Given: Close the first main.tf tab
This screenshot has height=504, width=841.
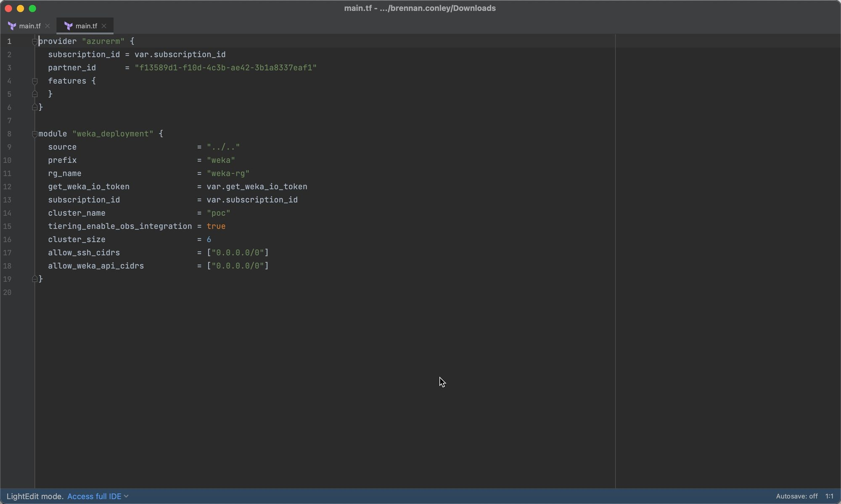Looking at the screenshot, I should pos(48,26).
